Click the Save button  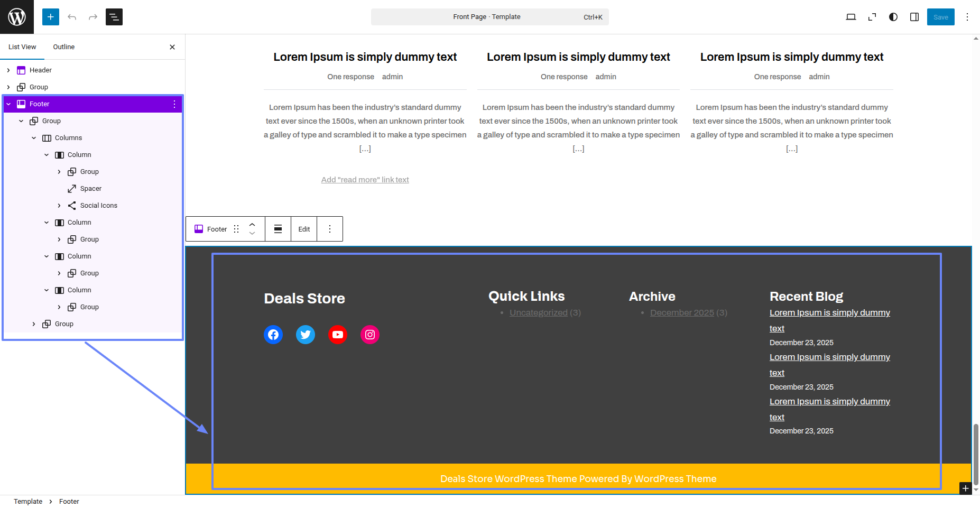tap(940, 17)
